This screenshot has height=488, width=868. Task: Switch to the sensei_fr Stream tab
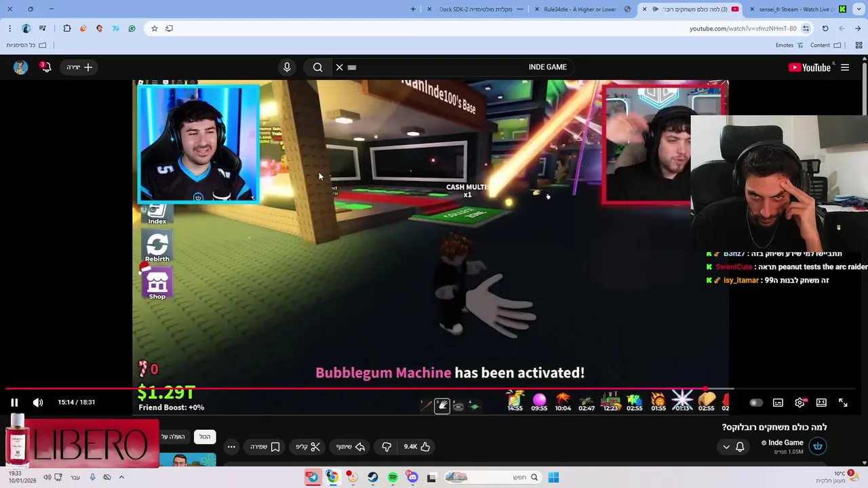pos(796,9)
